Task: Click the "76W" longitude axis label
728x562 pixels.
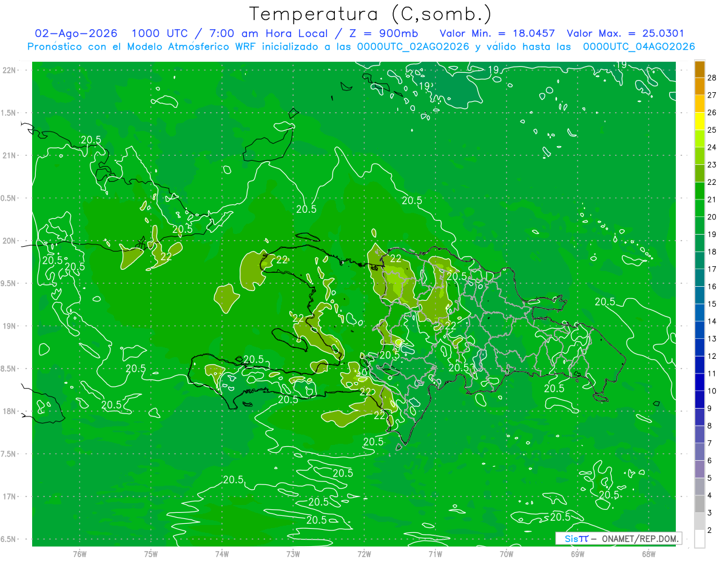Action: click(79, 554)
